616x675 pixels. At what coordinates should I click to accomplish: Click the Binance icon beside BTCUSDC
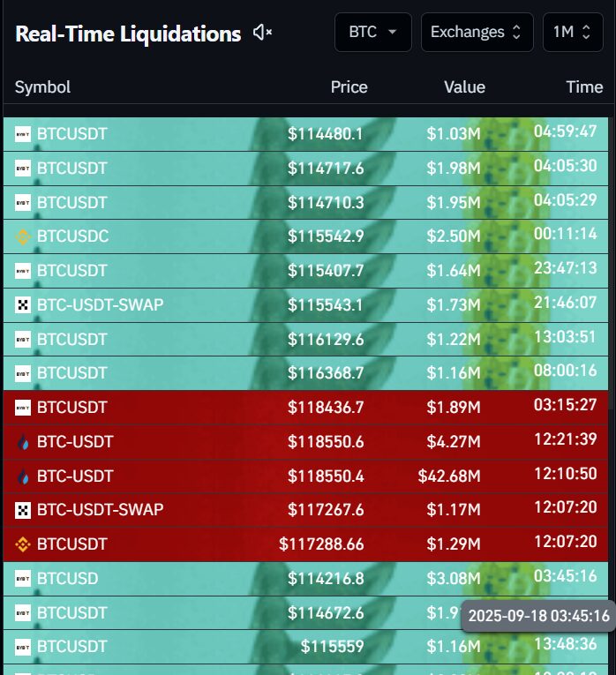pyautogui.click(x=23, y=236)
